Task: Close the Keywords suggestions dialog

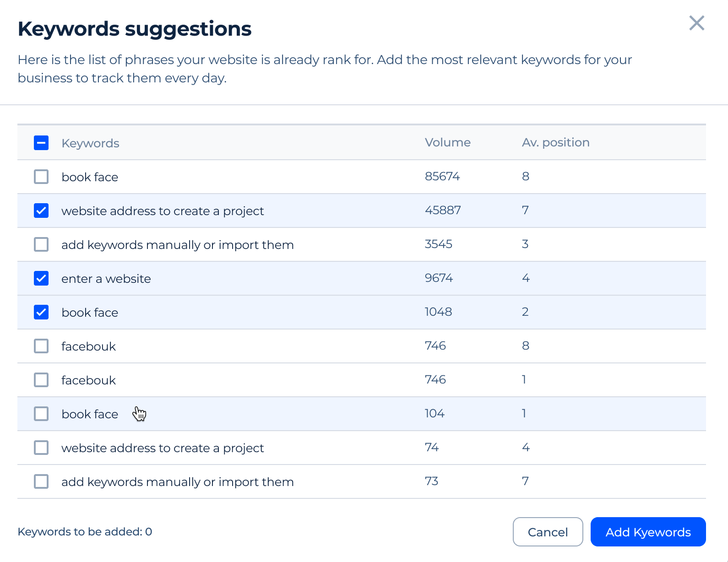Action: coord(696,23)
